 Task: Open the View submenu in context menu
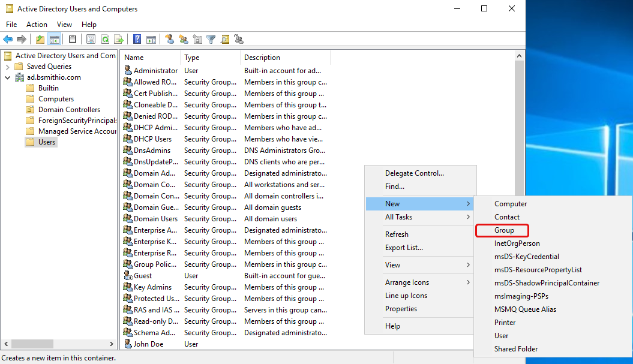[420, 265]
